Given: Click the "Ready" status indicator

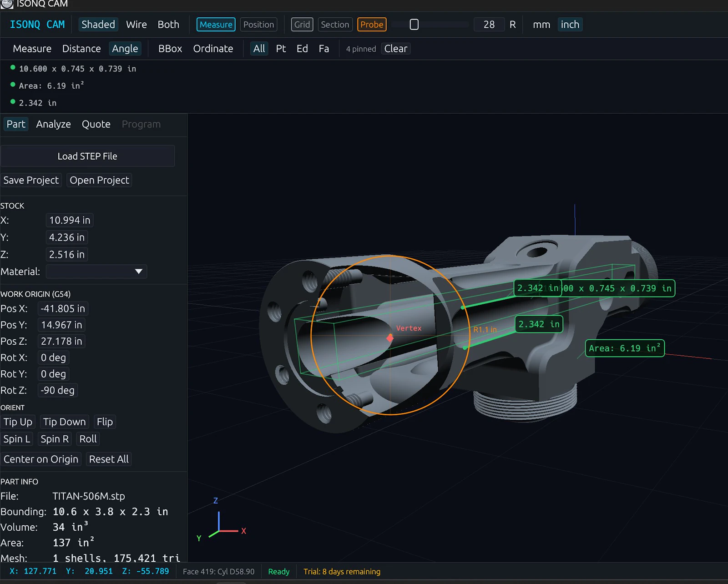Looking at the screenshot, I should pyautogui.click(x=278, y=571).
